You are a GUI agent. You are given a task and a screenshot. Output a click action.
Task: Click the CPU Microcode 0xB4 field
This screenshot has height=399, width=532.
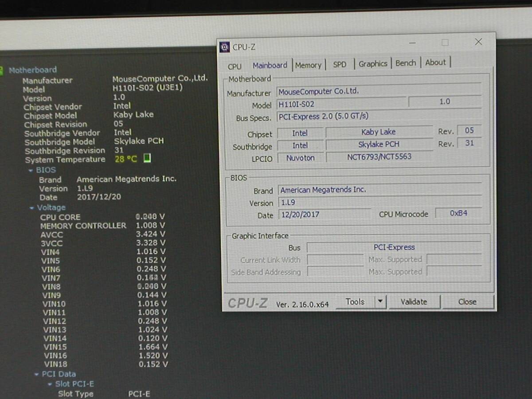458,213
